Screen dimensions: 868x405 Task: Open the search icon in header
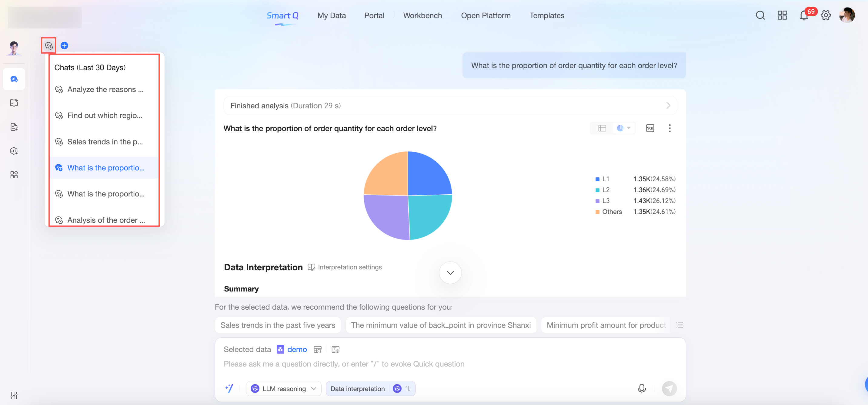(x=760, y=15)
